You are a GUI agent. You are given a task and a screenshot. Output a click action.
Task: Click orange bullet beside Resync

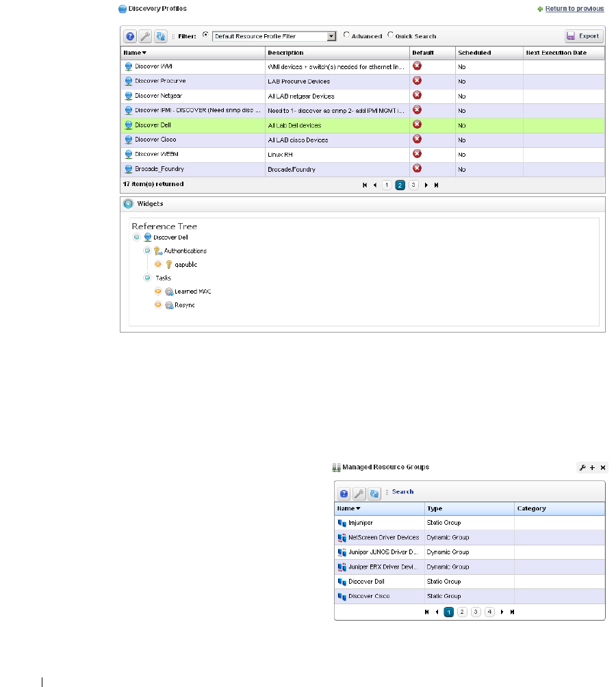coord(158,304)
